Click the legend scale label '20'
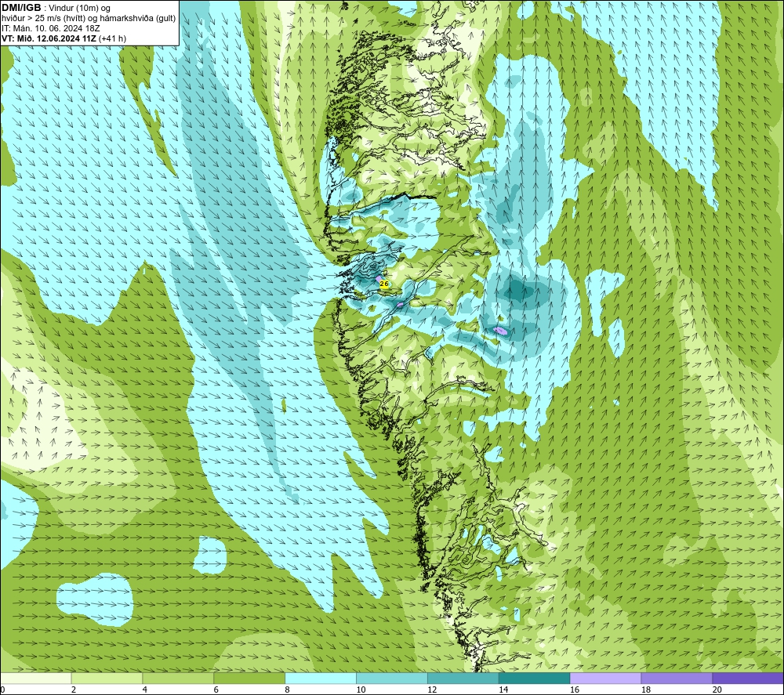Screen dimensions: 784x695 717,690
